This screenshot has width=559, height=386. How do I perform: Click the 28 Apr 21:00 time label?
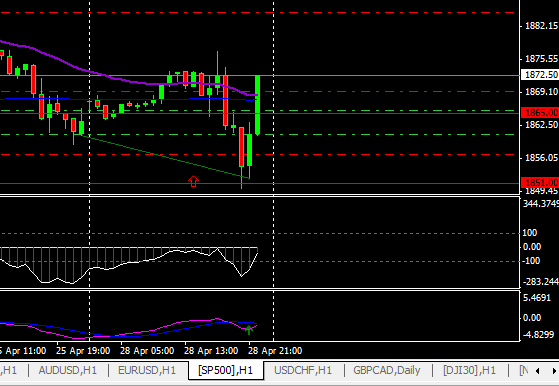pos(275,351)
